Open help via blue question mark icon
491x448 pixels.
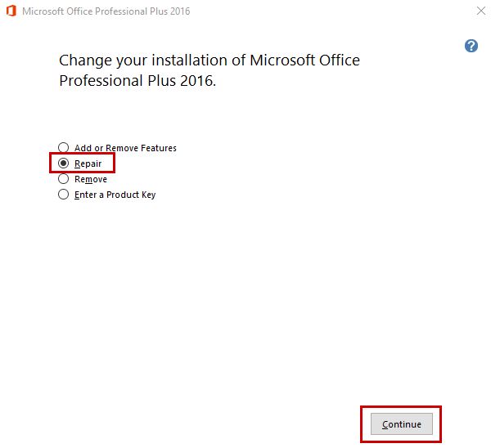coord(471,47)
